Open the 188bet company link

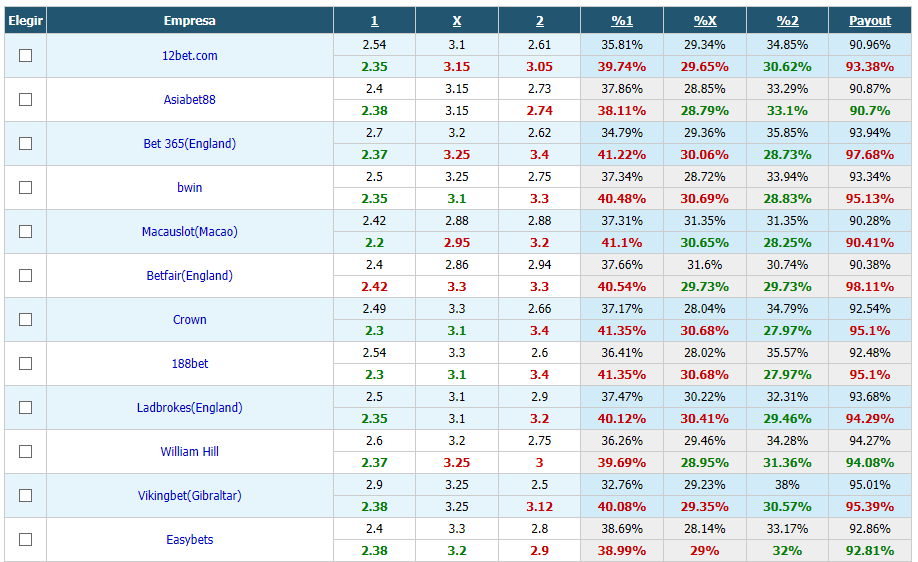(x=190, y=364)
